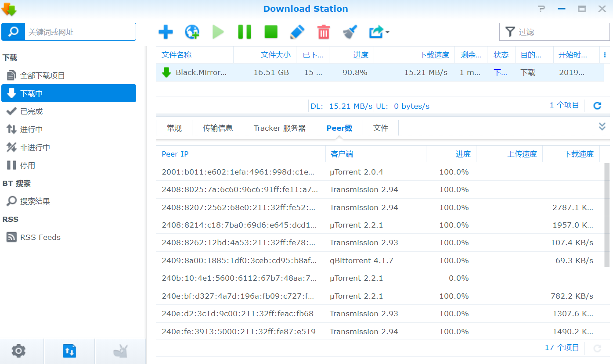Select 下载中 in the sidebar

[69, 93]
